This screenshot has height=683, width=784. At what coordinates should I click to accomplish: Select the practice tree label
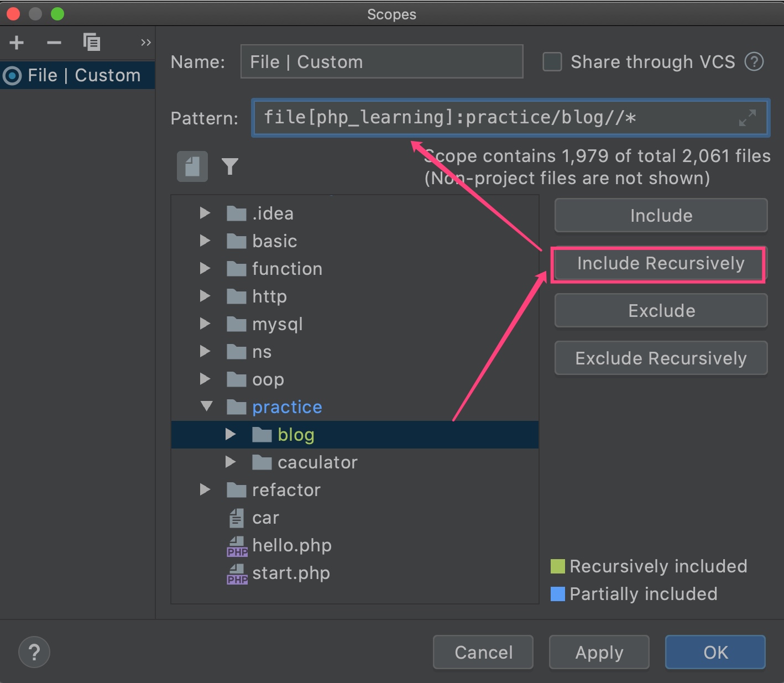click(287, 407)
